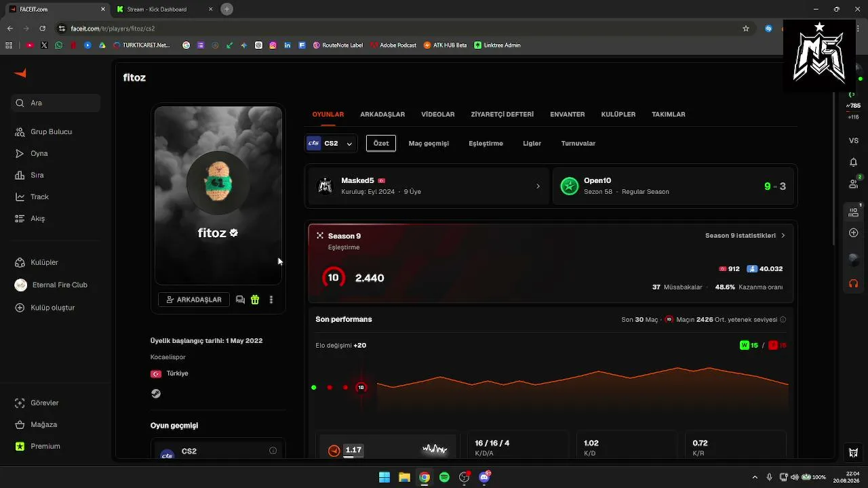The height and width of the screenshot is (488, 868).
Task: Open the Linktree Admin bookmark
Action: click(498, 45)
